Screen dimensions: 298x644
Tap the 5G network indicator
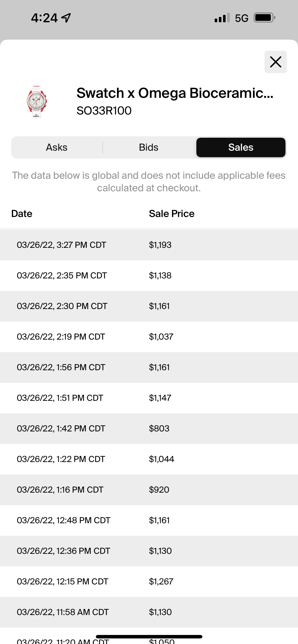pos(241,18)
